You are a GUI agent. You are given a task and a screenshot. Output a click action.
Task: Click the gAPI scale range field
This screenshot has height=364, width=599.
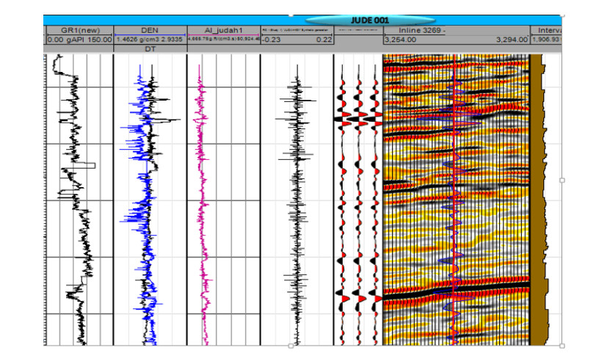(79, 40)
